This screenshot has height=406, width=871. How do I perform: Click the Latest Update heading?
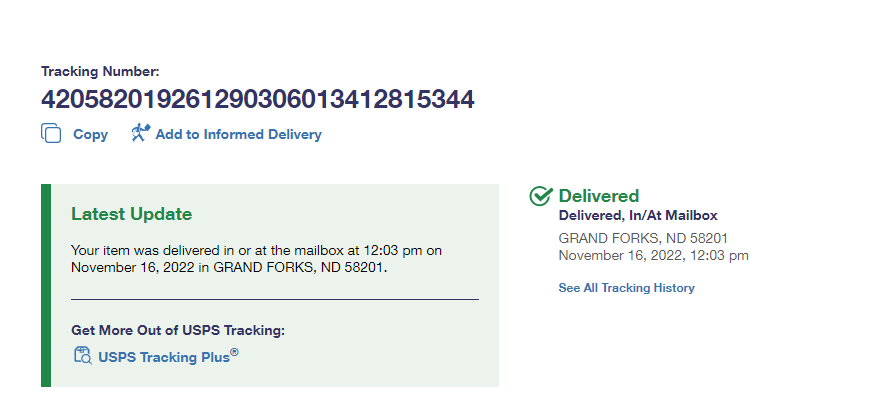pos(131,214)
